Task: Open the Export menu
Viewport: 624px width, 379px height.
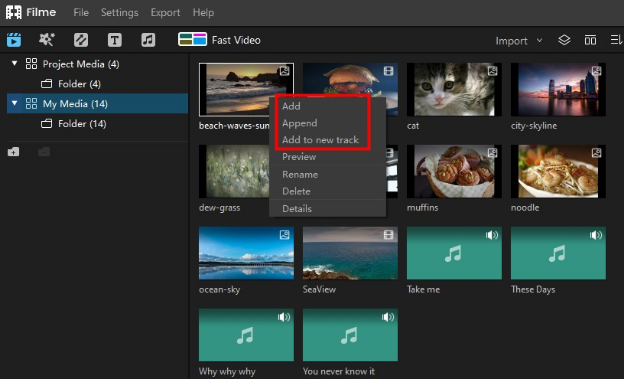Action: [x=165, y=13]
